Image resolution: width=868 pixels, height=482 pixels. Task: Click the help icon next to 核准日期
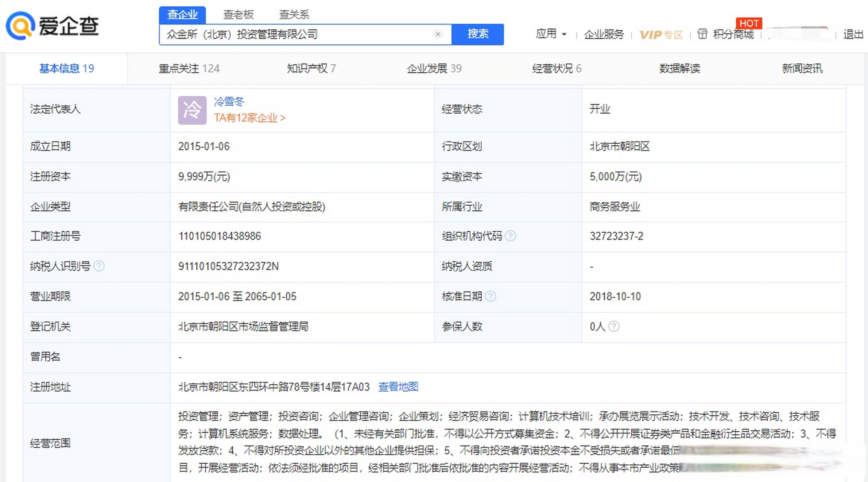click(490, 296)
